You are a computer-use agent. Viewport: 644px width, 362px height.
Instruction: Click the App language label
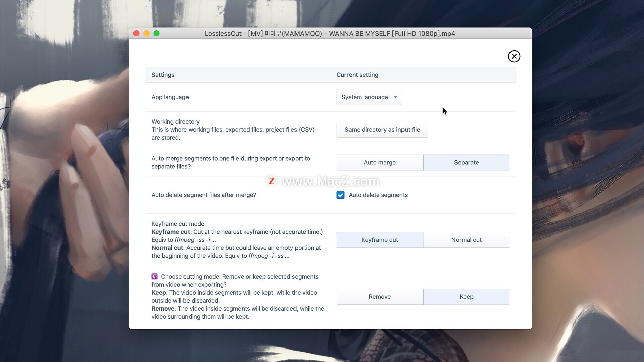coord(170,97)
